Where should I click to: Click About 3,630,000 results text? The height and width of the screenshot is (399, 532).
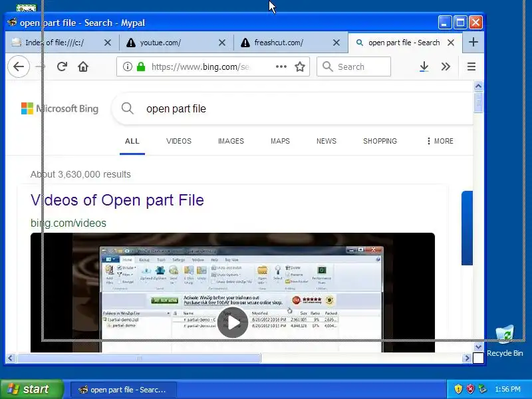pyautogui.click(x=80, y=174)
